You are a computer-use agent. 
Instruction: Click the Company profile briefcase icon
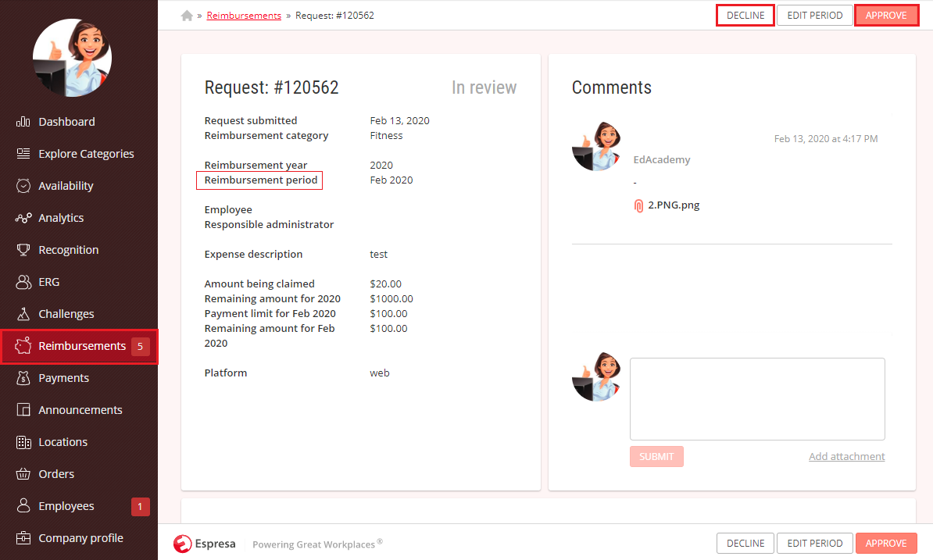[23, 538]
